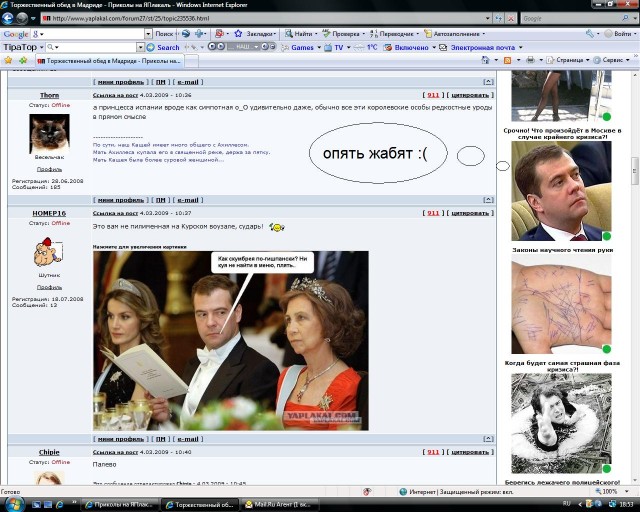
Task: Click the TipaTop Search button
Action: tap(163, 47)
